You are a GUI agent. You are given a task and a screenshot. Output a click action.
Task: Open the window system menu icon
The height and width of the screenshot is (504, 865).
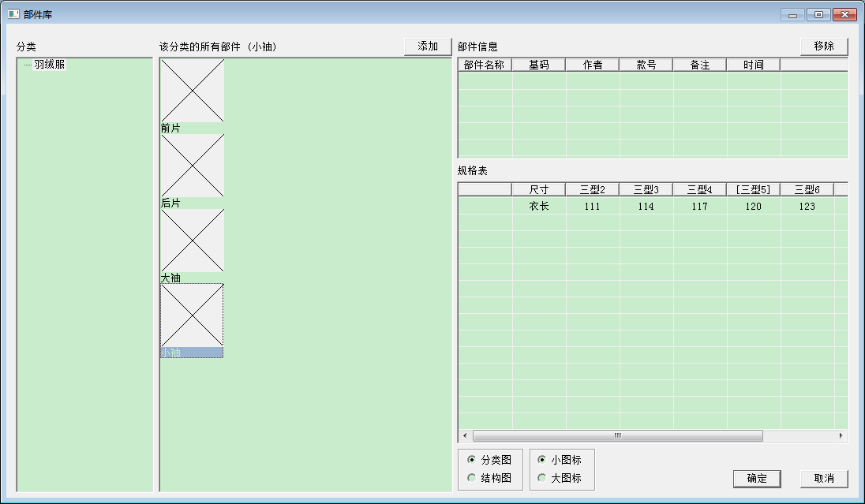[x=11, y=13]
